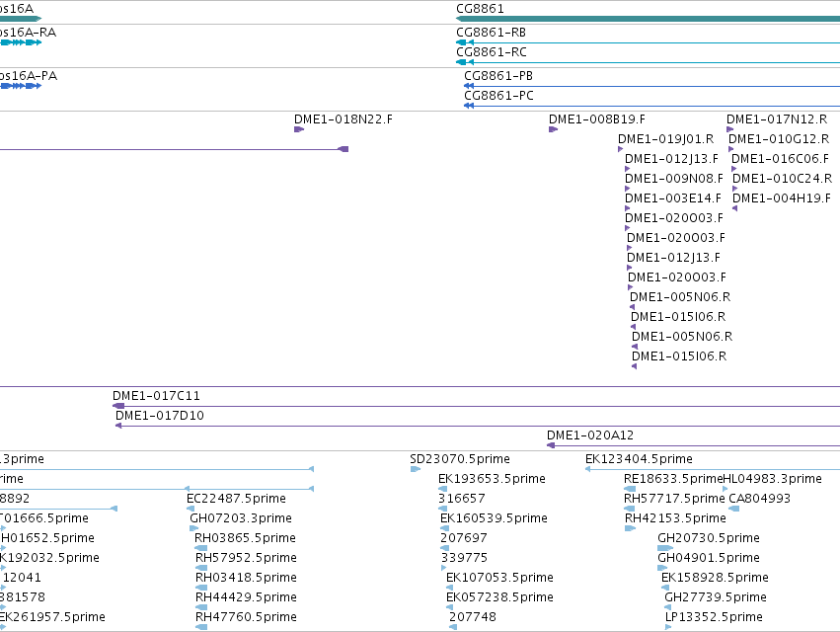Click the CA804993 EST block glyph
This screenshot has width=840, height=632.
(x=734, y=509)
